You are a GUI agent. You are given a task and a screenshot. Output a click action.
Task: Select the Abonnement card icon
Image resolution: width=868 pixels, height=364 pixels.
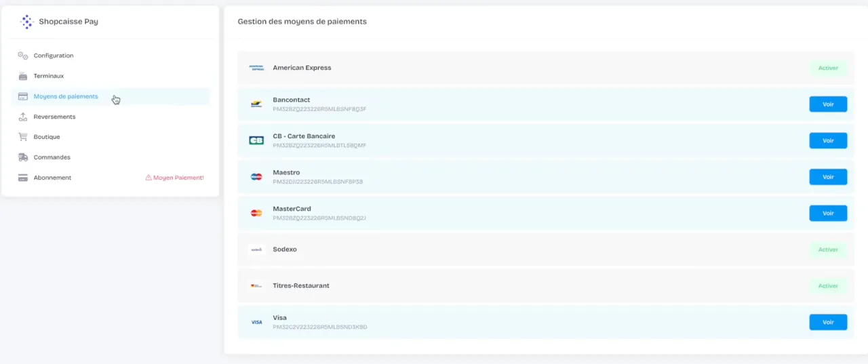[x=23, y=178]
